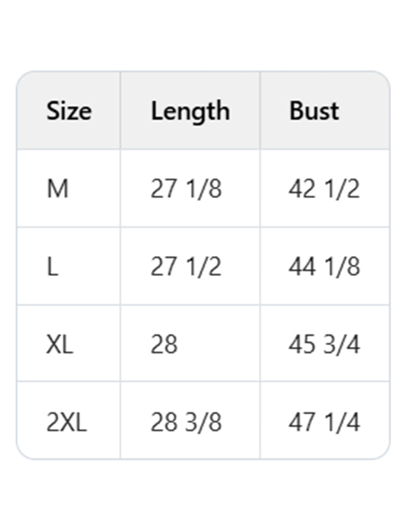This screenshot has width=405, height=532.
Task: Click the 42 1/2 bust value
Action: (324, 189)
